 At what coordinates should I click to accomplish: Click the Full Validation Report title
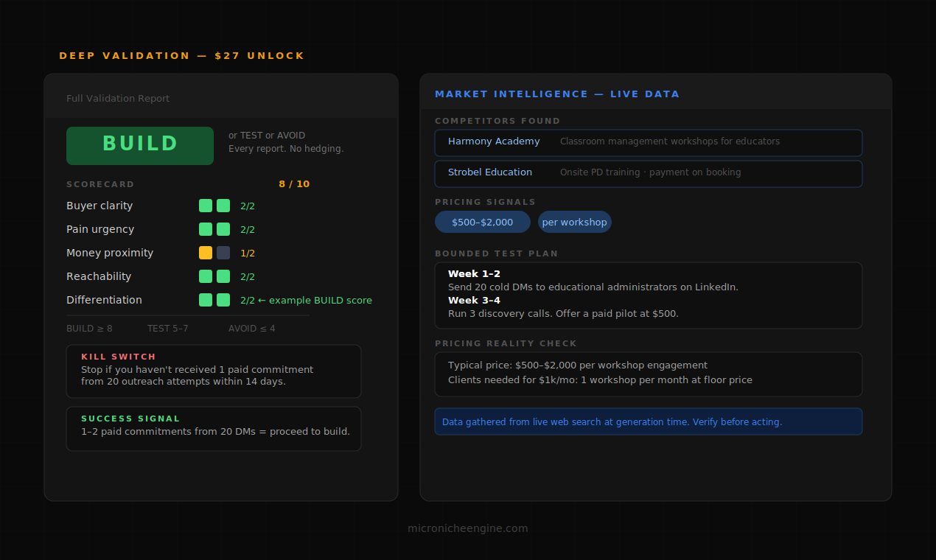[118, 99]
